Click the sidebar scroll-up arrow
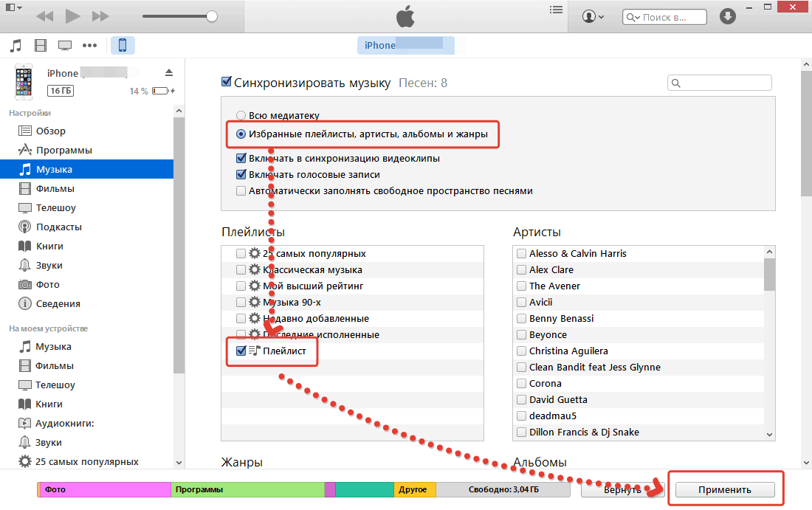Viewport: 812px width, 510px height. [179, 111]
